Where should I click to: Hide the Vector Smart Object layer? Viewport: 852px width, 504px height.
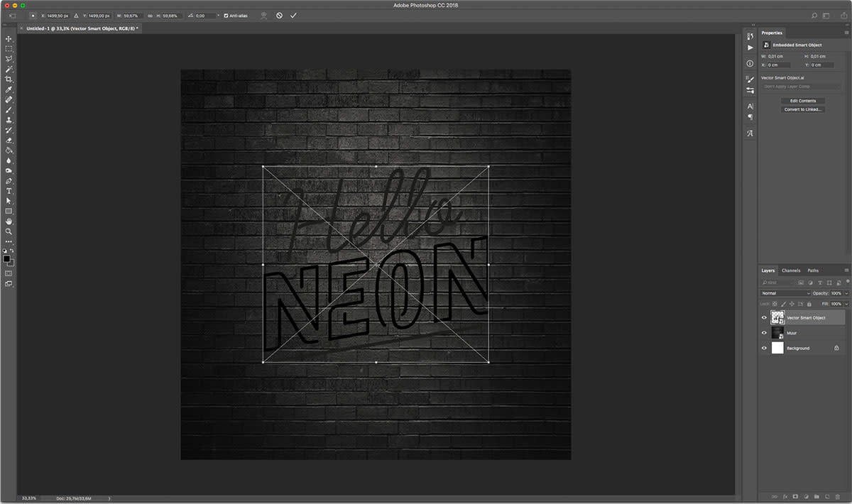coord(764,318)
